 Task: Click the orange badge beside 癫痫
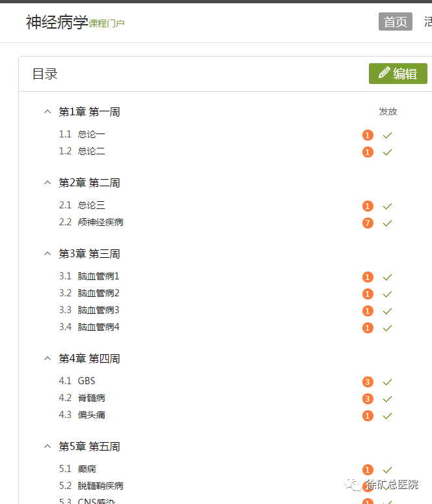click(368, 470)
